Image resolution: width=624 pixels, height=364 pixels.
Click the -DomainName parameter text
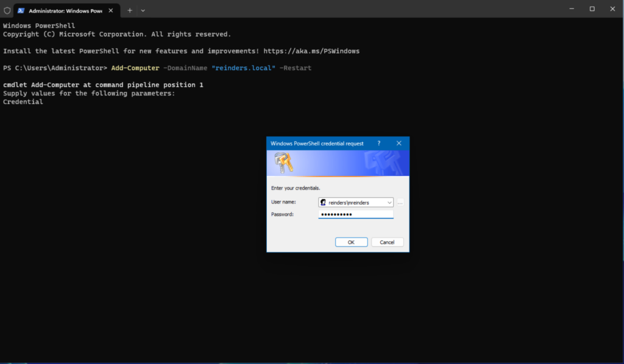185,68
